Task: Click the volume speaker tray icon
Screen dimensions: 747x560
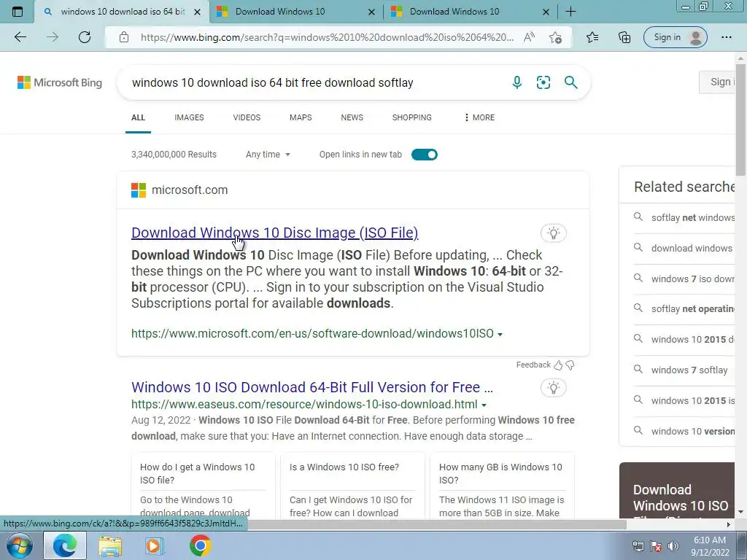Action: tap(673, 546)
